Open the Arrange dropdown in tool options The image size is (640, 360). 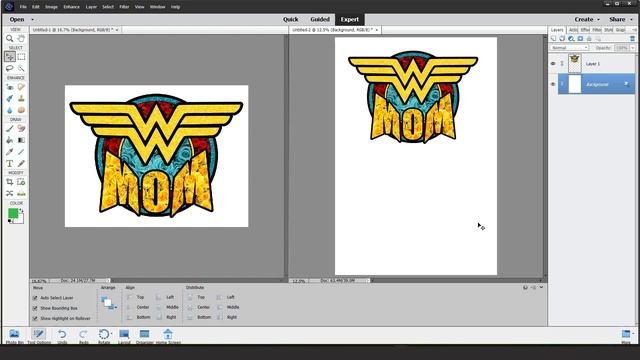109,303
